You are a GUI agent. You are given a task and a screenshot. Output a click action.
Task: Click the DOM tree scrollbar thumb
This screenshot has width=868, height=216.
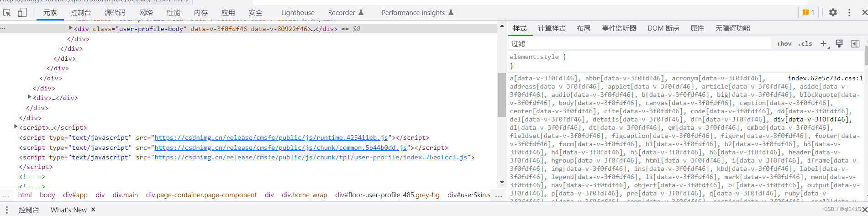[502, 95]
